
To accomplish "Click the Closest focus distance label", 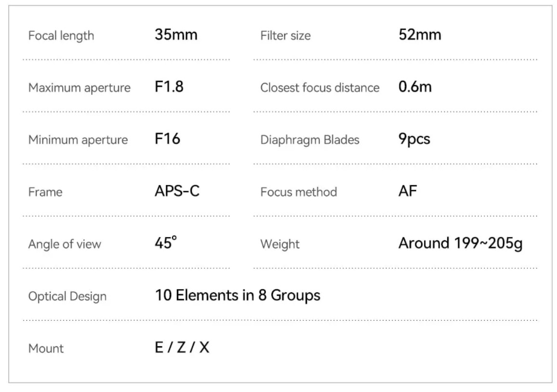I will [320, 88].
